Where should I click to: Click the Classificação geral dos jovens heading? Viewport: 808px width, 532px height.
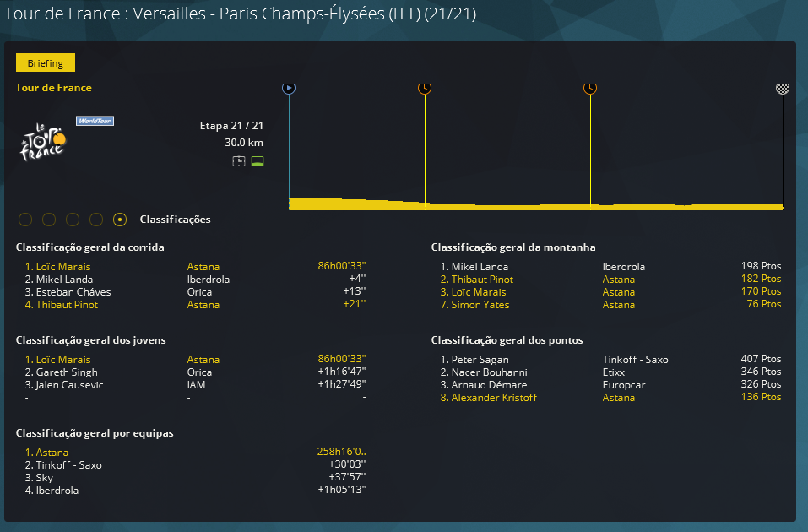click(x=90, y=340)
